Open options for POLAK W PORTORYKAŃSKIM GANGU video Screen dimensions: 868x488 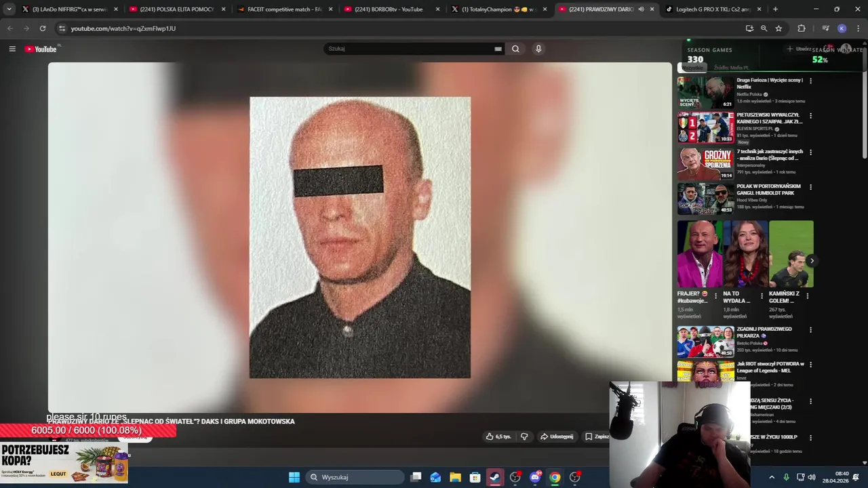pyautogui.click(x=810, y=187)
